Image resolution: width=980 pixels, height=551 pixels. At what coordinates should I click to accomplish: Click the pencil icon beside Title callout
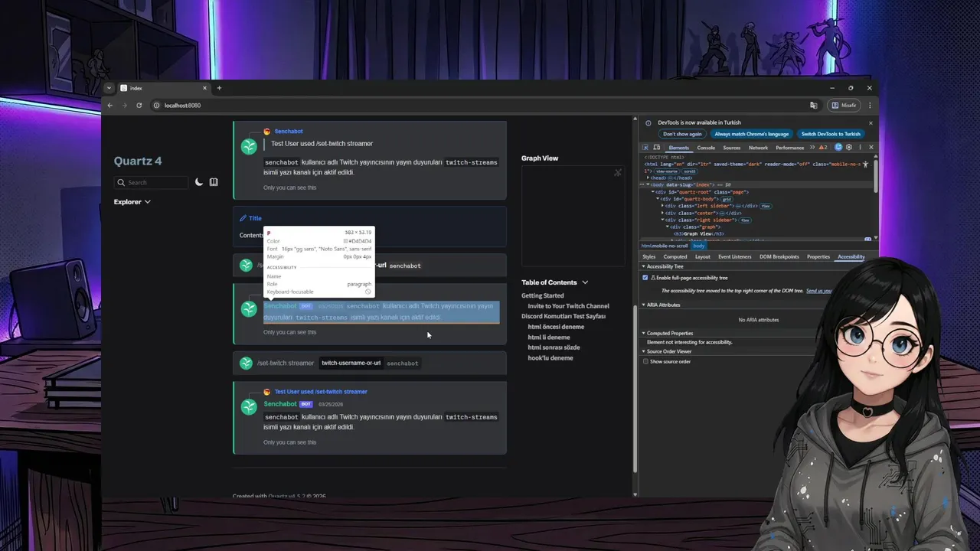pos(243,218)
